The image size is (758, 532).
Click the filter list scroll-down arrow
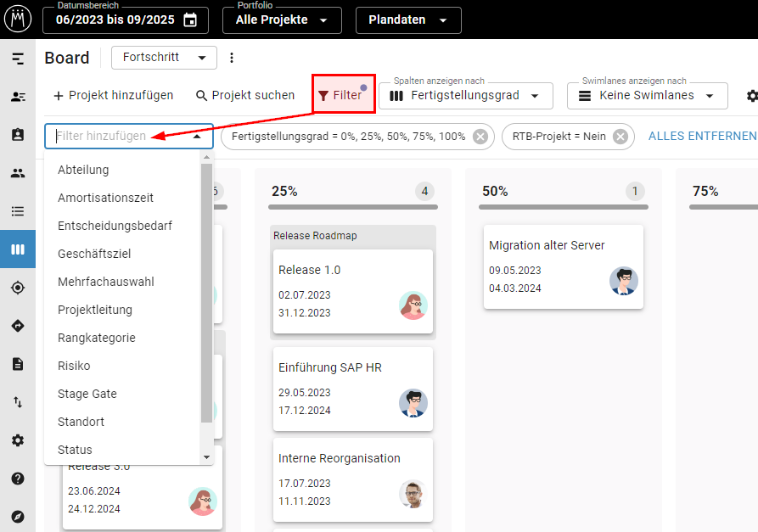[x=206, y=457]
